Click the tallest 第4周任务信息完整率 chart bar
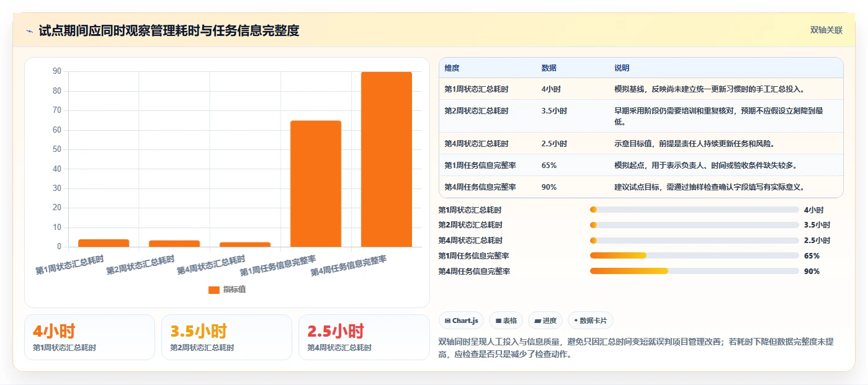The height and width of the screenshot is (385, 868). coord(387,159)
